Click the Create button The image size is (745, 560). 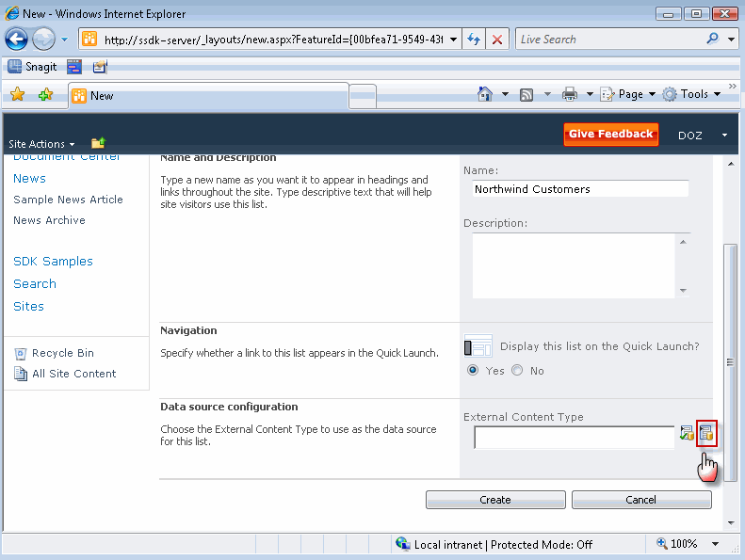[x=495, y=500]
